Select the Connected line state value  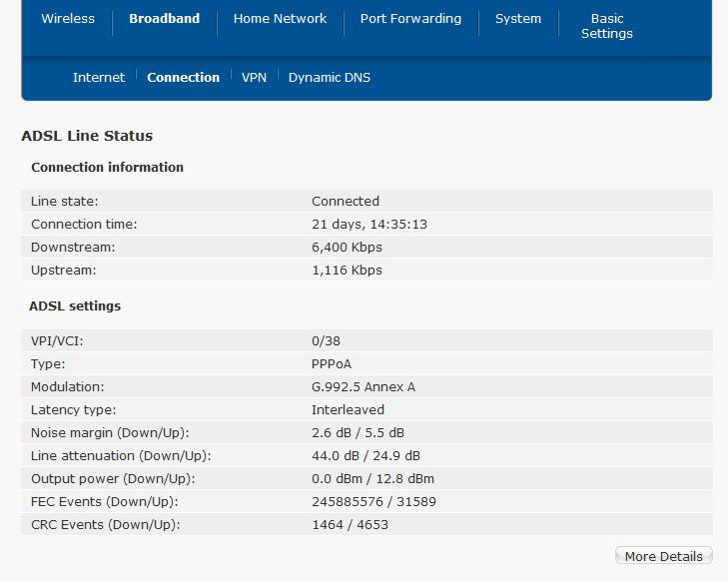pyautogui.click(x=346, y=201)
